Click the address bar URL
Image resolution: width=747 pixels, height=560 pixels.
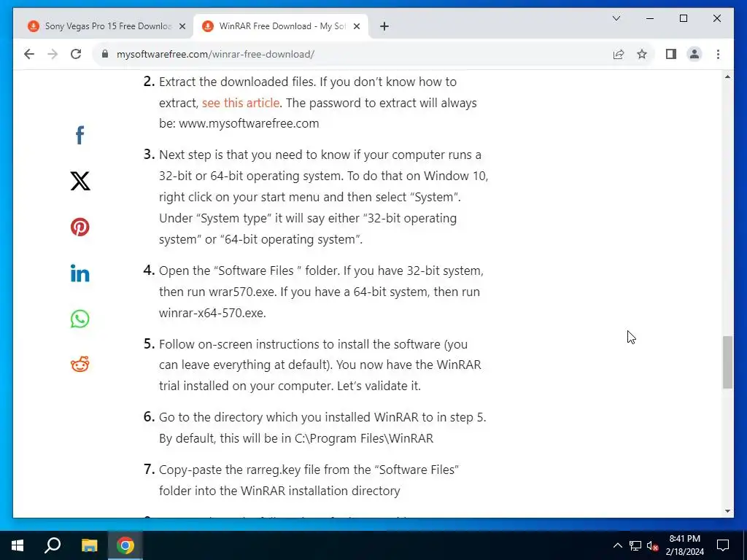215,54
